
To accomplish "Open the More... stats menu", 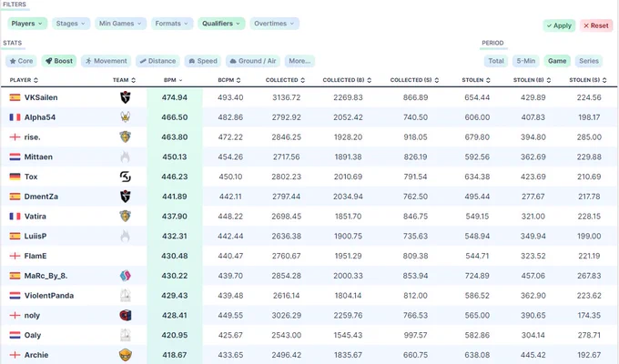I will [299, 61].
